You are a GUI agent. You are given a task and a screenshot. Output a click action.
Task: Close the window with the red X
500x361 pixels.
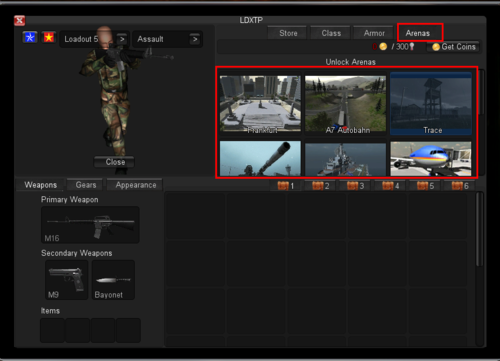(x=20, y=21)
